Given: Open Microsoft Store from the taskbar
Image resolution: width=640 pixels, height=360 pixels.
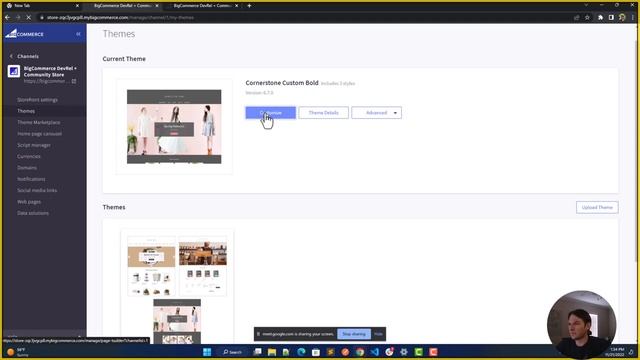Looking at the screenshot, I should [316, 352].
